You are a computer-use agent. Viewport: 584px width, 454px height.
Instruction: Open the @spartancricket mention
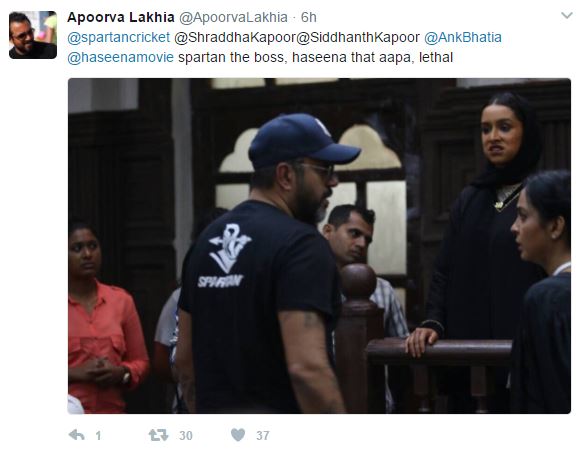coord(118,37)
